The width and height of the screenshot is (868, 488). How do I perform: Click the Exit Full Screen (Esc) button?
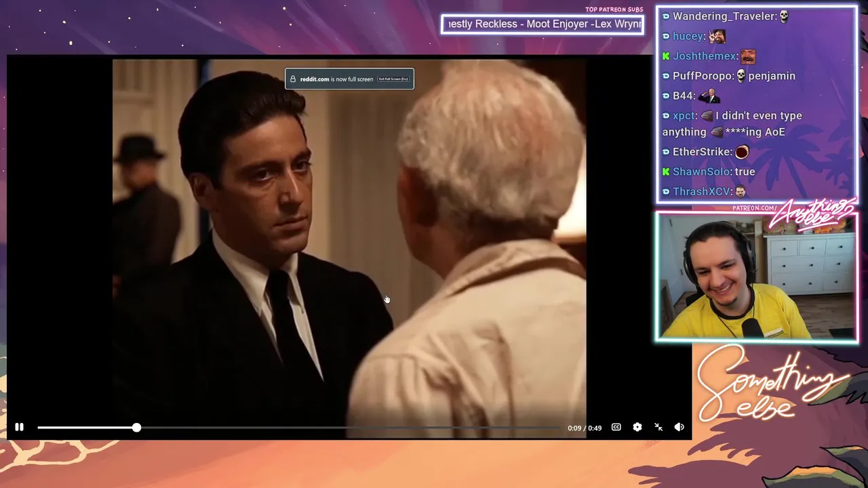tap(393, 79)
